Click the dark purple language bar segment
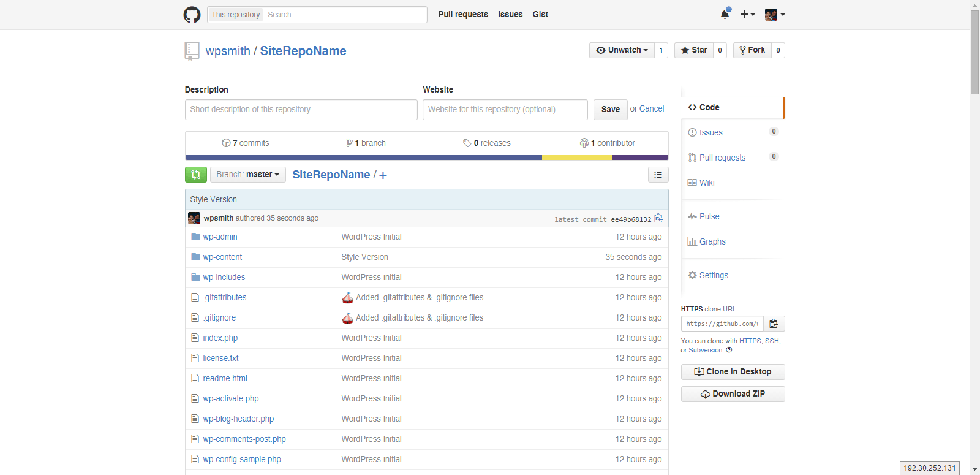The width and height of the screenshot is (980, 475). point(640,158)
